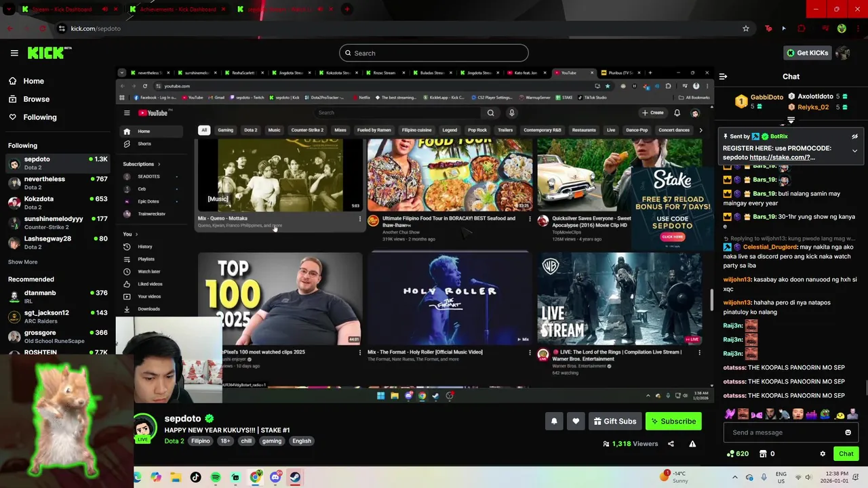This screenshot has width=868, height=488.
Task: Open Spotify from the taskbar
Action: [216, 477]
